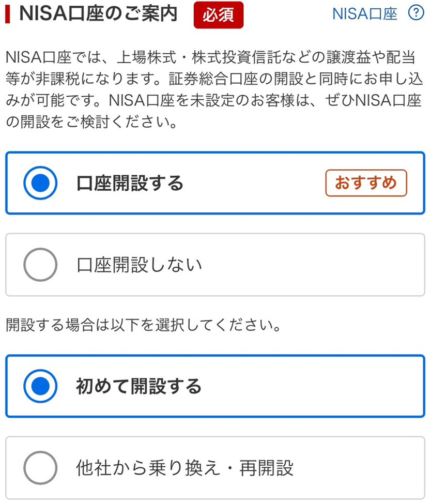The image size is (431, 504).
Task: Click the 初めて開設する label text
Action: click(138, 386)
